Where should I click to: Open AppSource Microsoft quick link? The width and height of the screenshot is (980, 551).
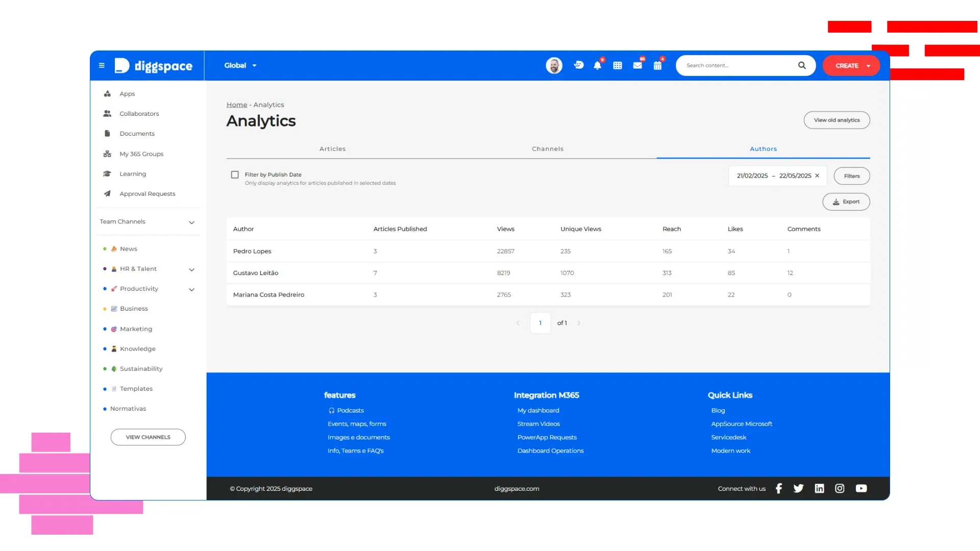point(741,424)
